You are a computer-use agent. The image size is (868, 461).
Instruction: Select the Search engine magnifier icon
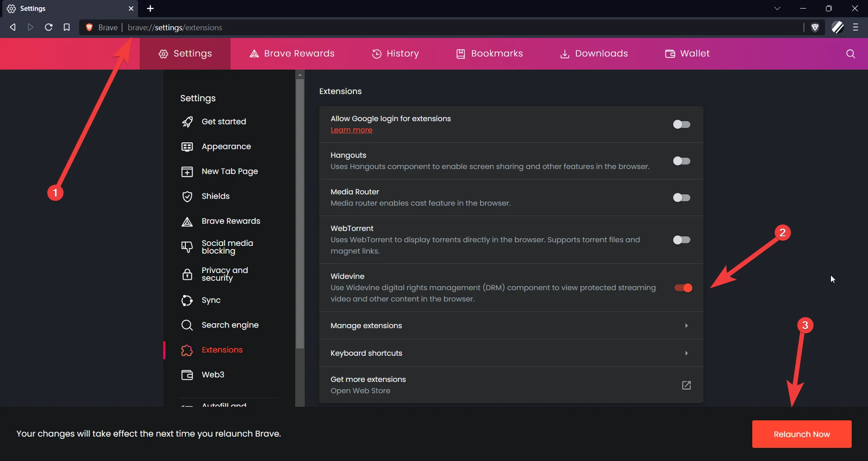[x=187, y=325]
